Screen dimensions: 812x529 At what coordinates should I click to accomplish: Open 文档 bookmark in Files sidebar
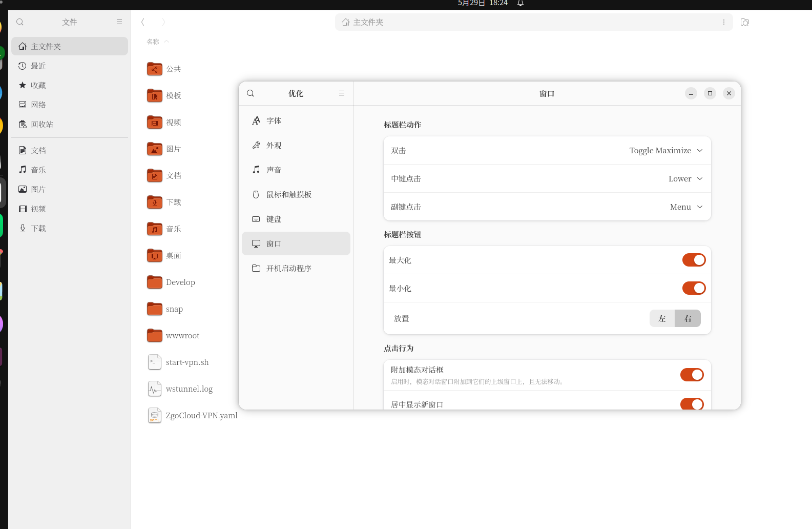click(70, 150)
